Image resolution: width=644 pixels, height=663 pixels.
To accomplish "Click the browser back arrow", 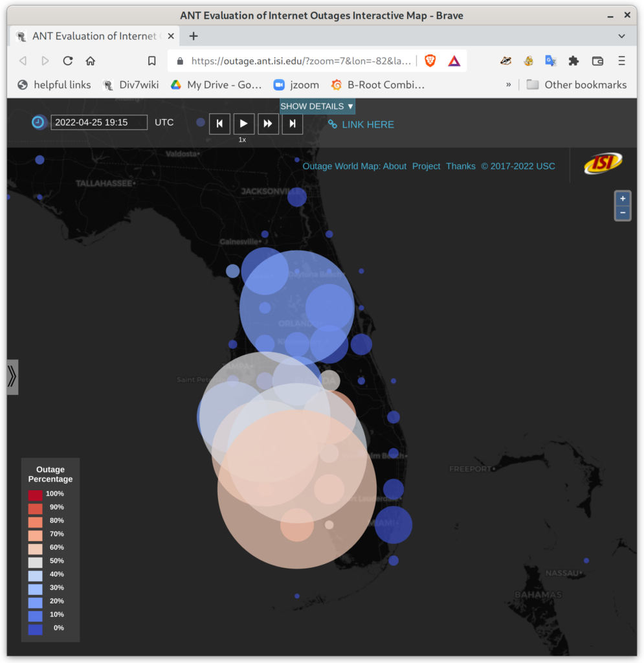I will (23, 61).
